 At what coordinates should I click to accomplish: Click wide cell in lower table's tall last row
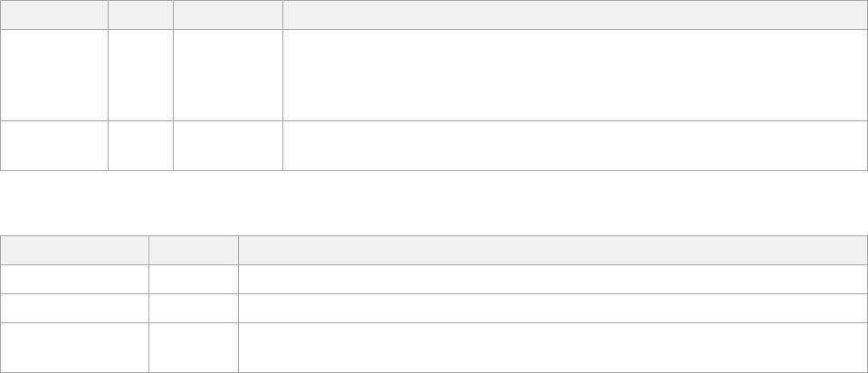551,347
